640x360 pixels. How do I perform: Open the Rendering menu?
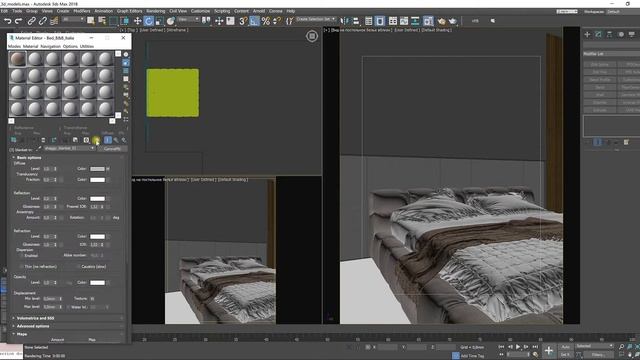156,11
